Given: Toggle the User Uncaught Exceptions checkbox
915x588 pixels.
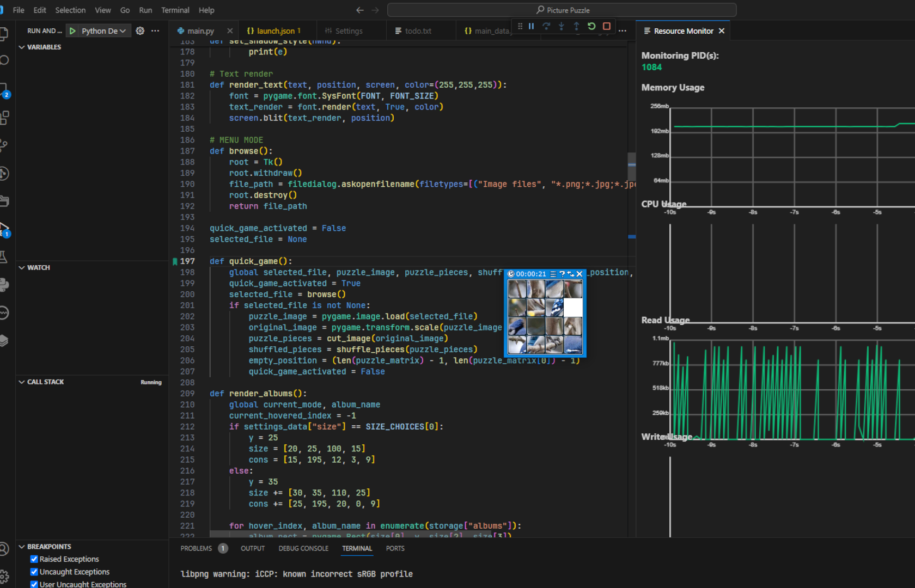Looking at the screenshot, I should 34,584.
